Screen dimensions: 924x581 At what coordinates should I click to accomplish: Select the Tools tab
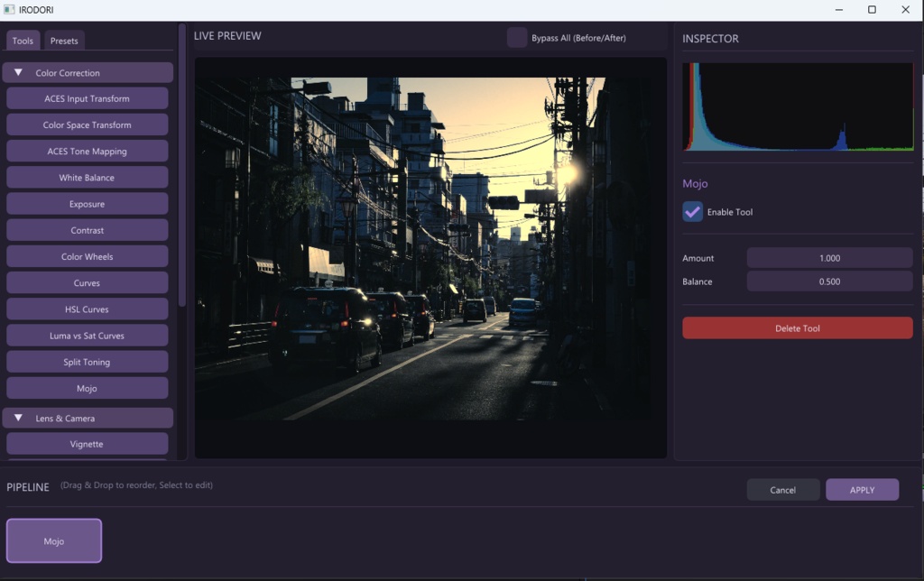23,41
